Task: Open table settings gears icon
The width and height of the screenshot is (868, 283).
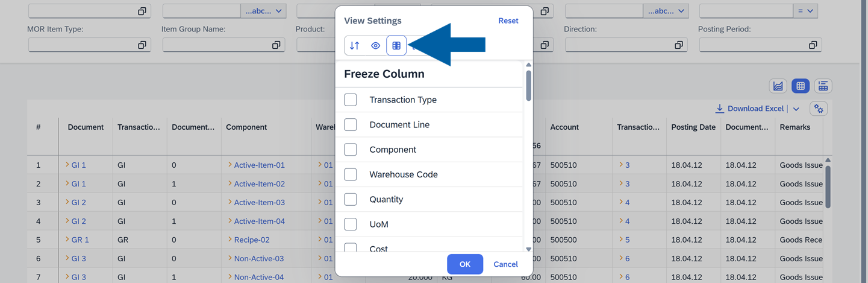Action: click(819, 109)
